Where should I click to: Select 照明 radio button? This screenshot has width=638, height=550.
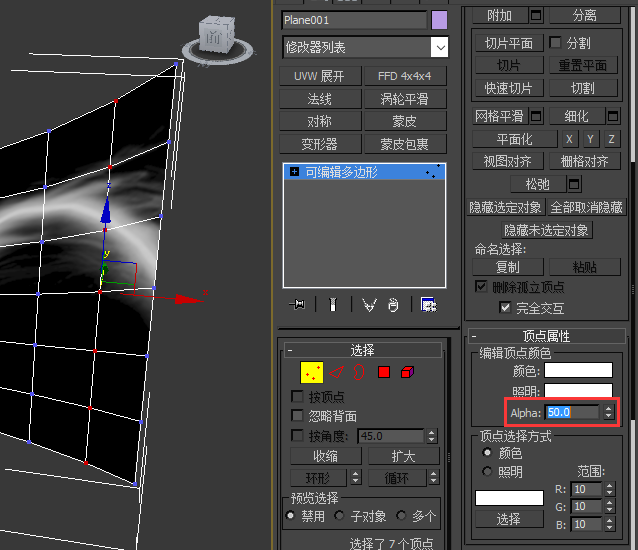click(487, 471)
